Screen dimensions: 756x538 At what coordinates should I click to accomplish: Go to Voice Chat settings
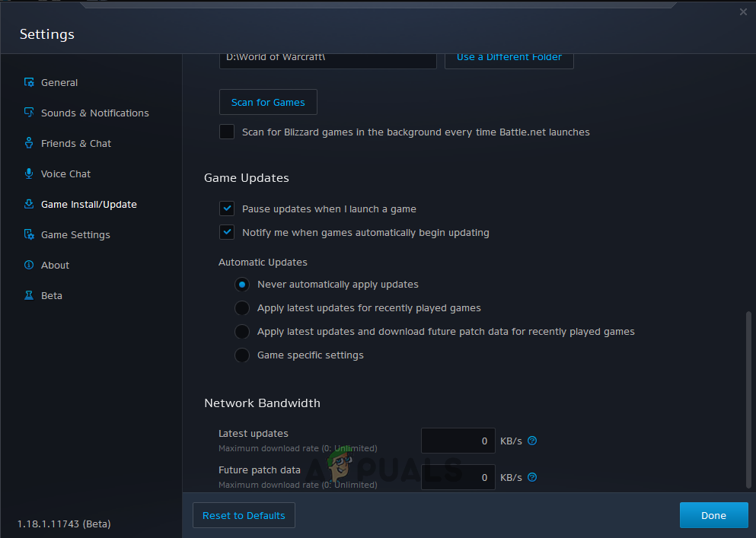coord(65,173)
